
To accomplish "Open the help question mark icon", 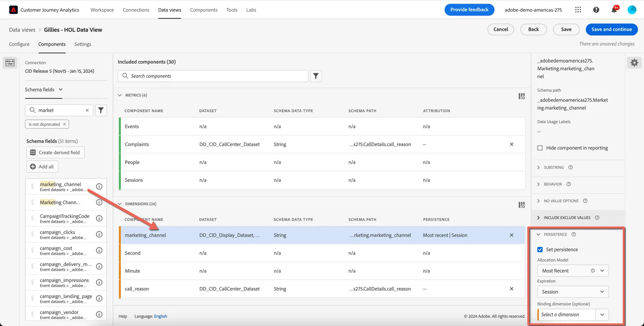I will (596, 10).
